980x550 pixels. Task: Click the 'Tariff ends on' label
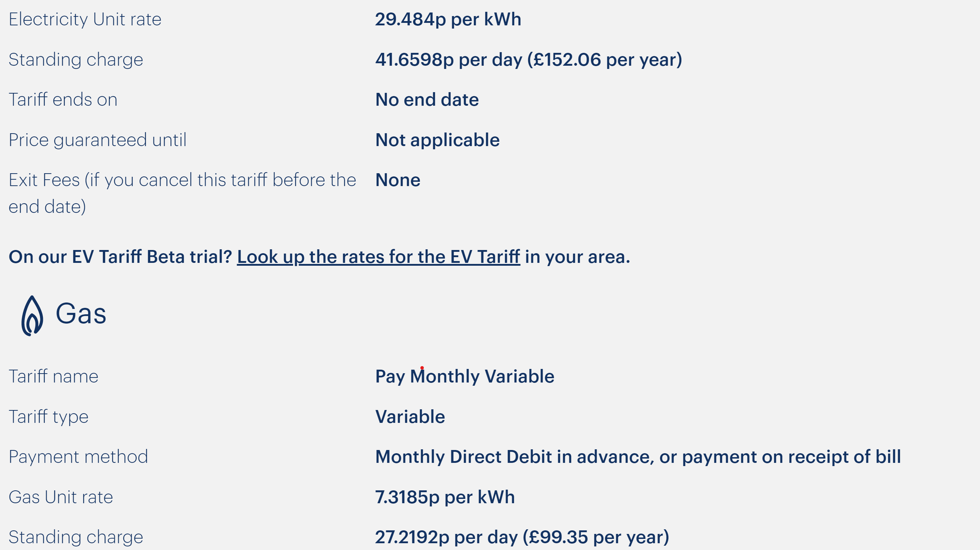(x=63, y=100)
